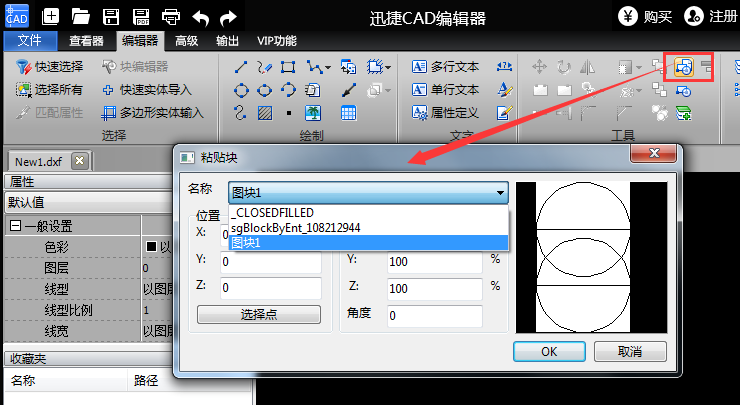
Task: Open the polyline tool dropdown arrow
Action: (x=328, y=68)
